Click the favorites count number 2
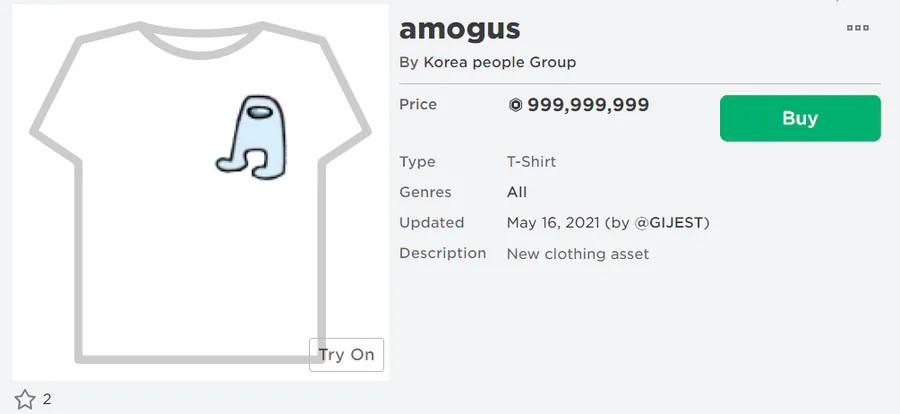This screenshot has height=414, width=900. 47,399
